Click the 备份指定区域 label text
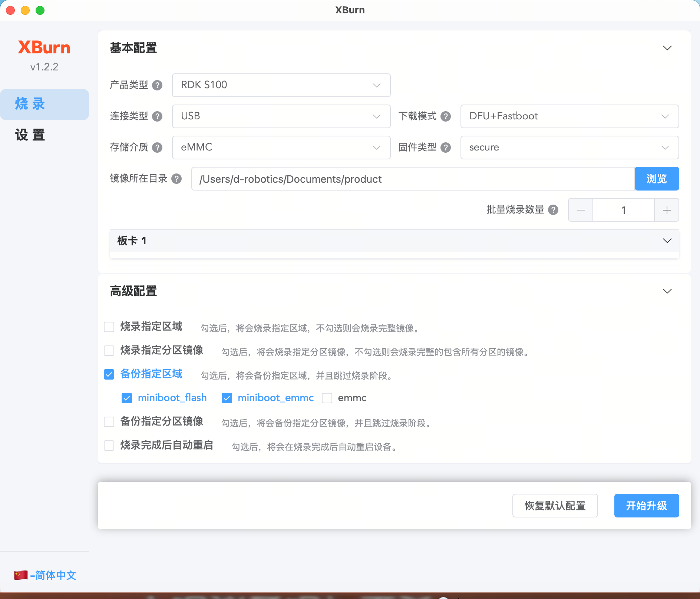Viewport: 700px width, 599px height. [x=151, y=374]
